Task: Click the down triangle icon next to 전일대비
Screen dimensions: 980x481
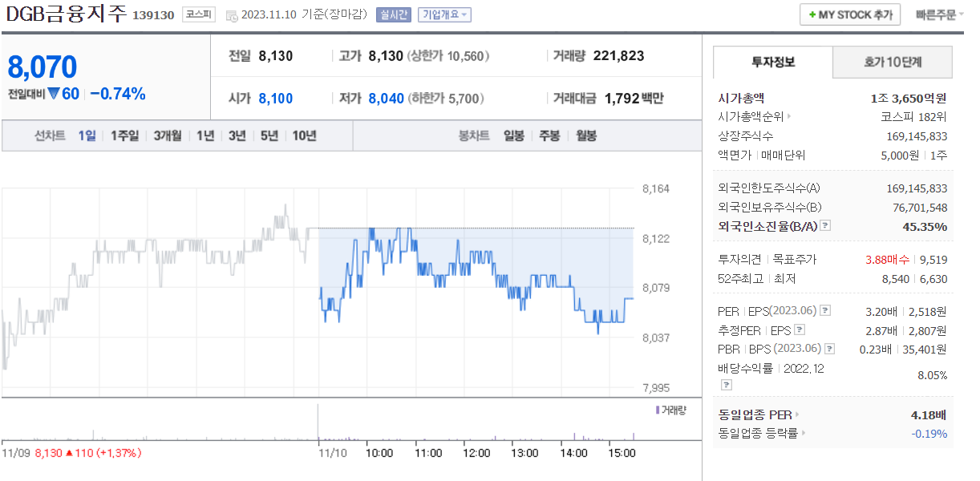Action: 54,94
